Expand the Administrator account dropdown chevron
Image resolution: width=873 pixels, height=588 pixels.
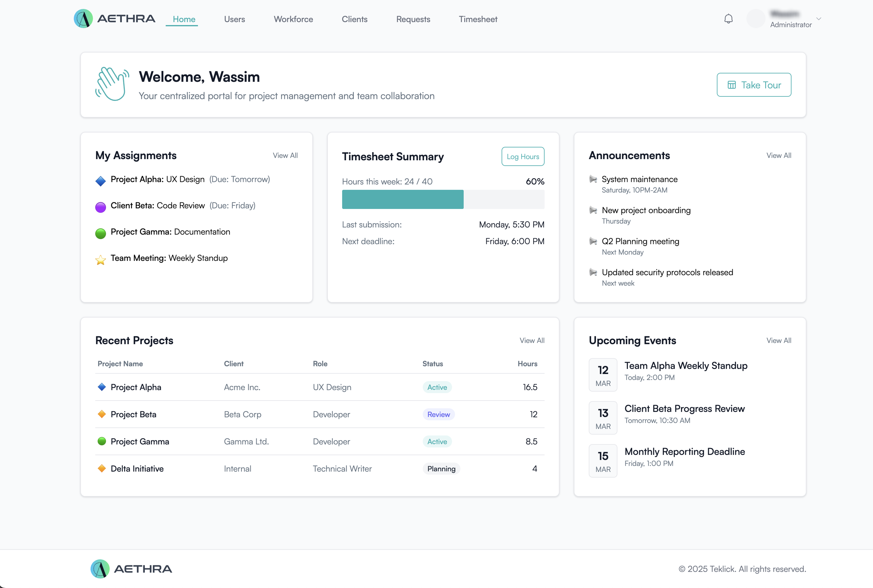coord(819,19)
